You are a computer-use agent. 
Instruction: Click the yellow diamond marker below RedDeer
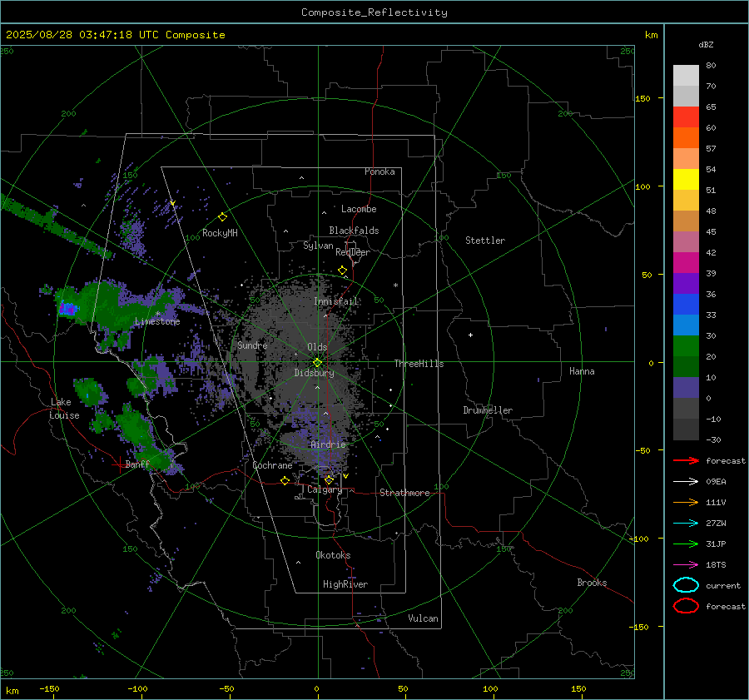click(x=342, y=271)
